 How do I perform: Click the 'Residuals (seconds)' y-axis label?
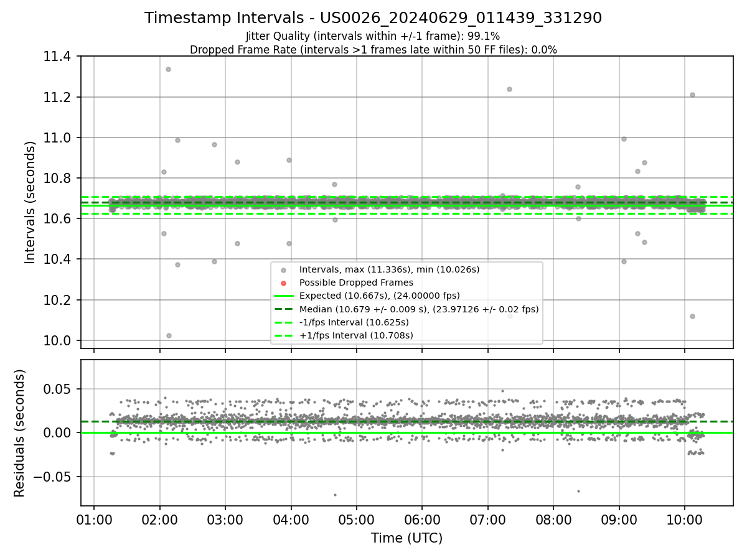tap(19, 433)
